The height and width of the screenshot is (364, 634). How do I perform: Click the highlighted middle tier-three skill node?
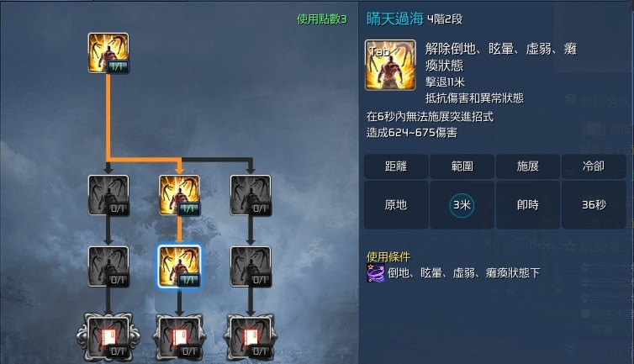(x=180, y=266)
